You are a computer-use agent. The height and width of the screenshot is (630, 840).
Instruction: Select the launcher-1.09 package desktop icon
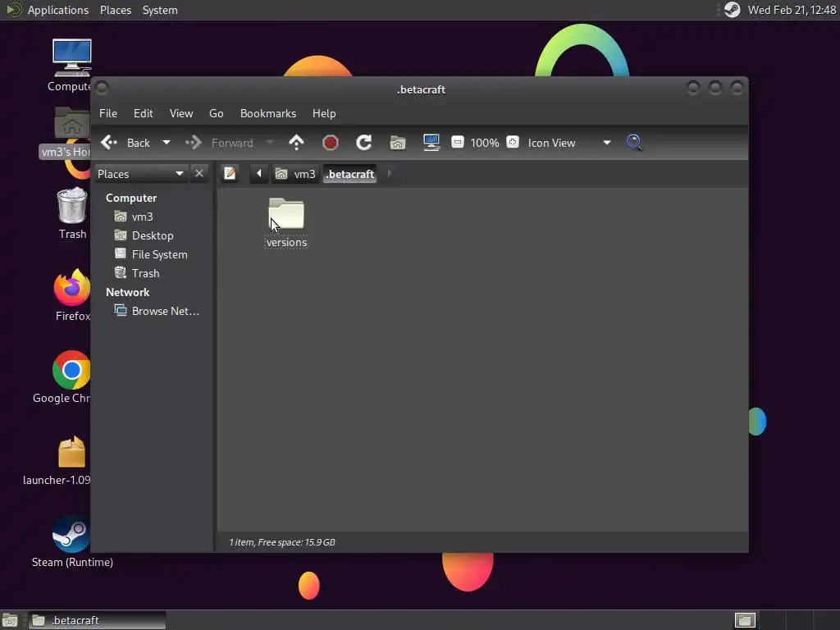(x=72, y=452)
